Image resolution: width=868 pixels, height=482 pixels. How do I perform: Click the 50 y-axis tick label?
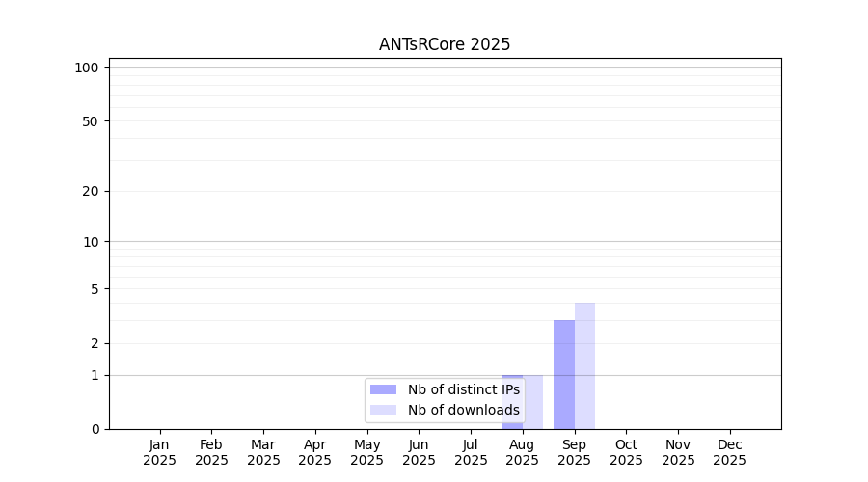(91, 121)
